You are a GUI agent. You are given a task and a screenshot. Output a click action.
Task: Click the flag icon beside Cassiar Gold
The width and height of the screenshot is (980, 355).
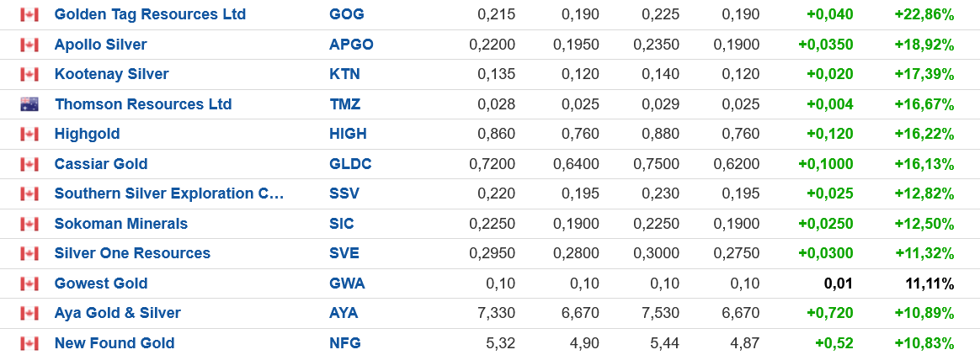[x=29, y=164]
